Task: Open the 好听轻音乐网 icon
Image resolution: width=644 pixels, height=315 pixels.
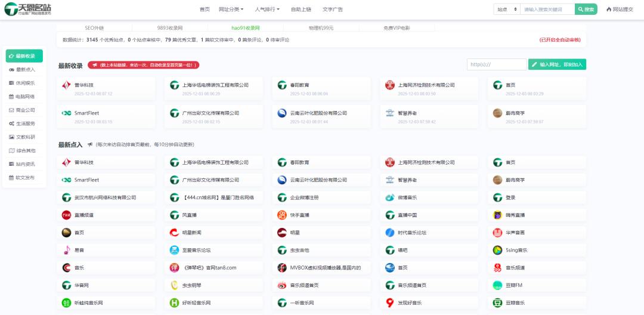Action: (175, 302)
